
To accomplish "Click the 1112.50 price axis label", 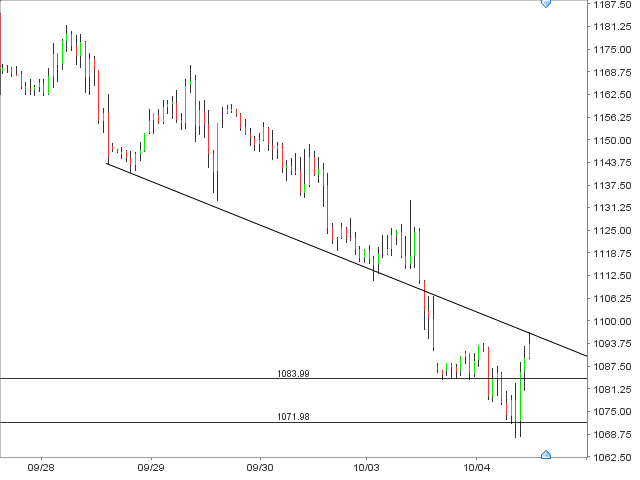I will [x=612, y=276].
